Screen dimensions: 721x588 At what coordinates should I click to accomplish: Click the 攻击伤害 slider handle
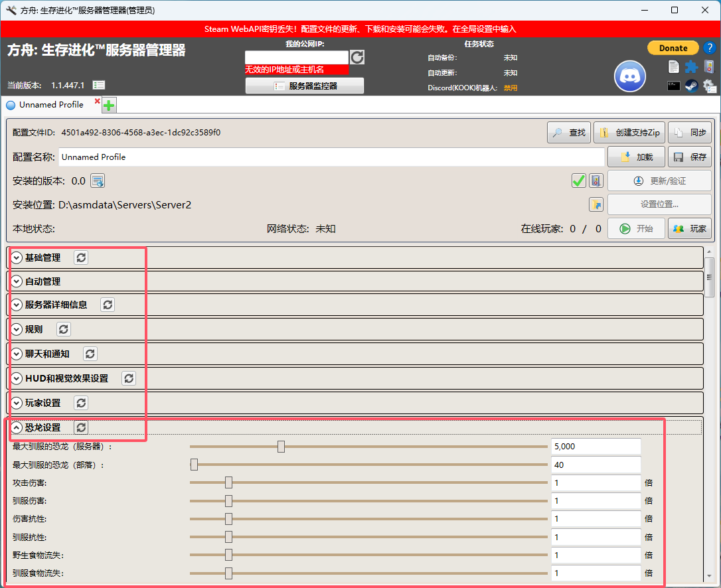[228, 482]
